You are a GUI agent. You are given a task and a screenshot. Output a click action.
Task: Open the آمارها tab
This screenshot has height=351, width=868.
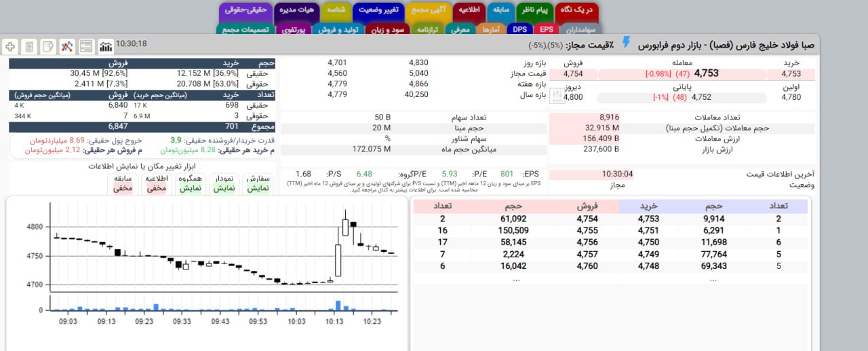pyautogui.click(x=490, y=29)
